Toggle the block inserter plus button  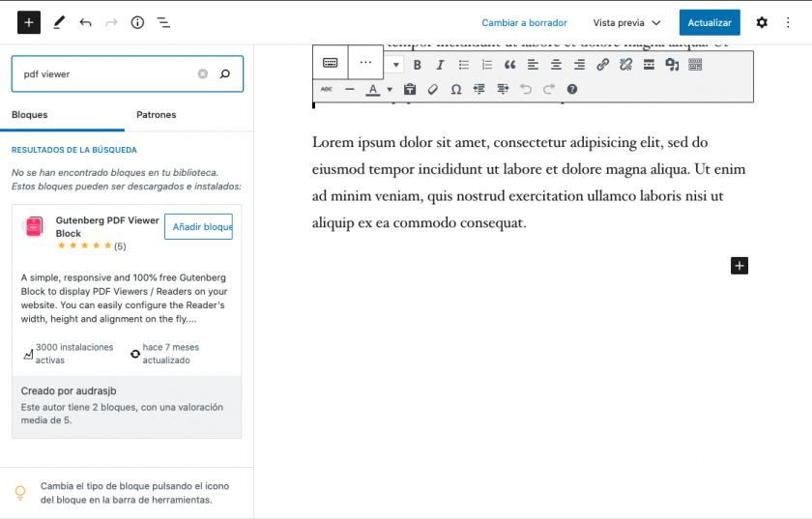(x=29, y=22)
